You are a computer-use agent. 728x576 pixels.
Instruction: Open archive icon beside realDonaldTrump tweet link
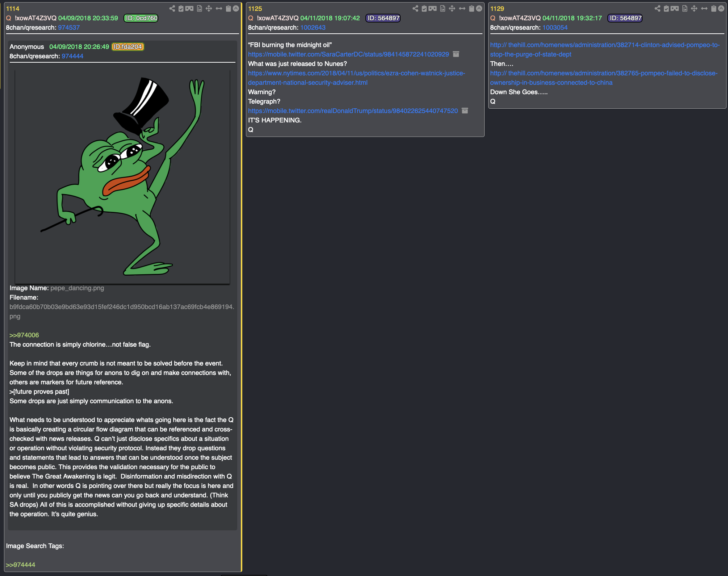pos(465,110)
